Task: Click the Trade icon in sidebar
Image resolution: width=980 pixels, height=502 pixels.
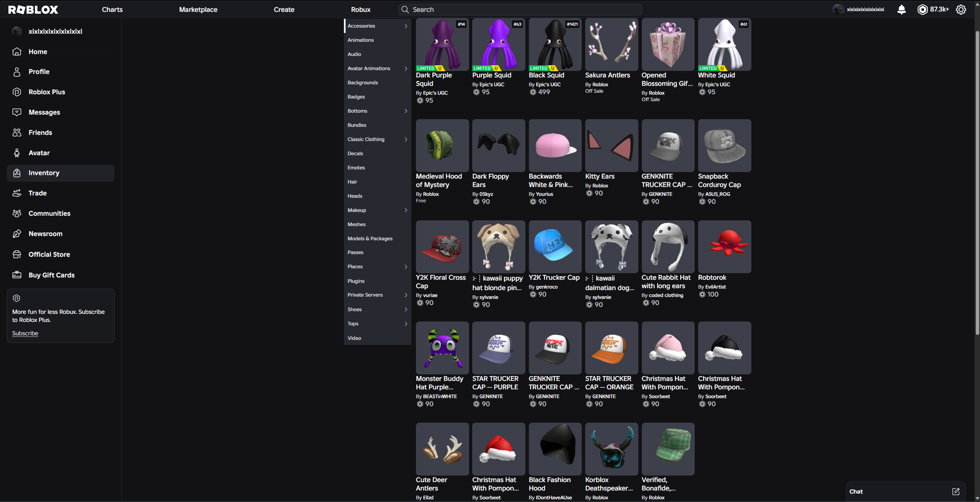Action: 17,193
